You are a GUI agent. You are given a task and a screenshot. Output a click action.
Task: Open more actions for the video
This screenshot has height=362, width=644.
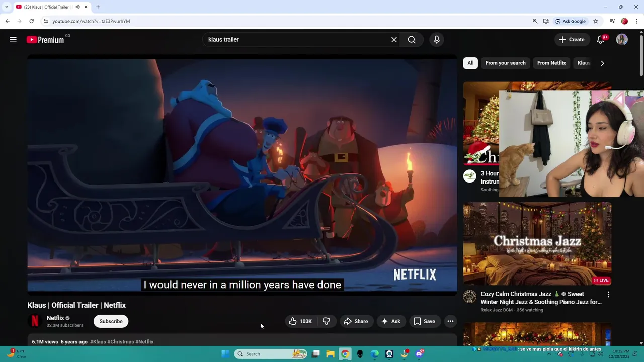pos(450,321)
